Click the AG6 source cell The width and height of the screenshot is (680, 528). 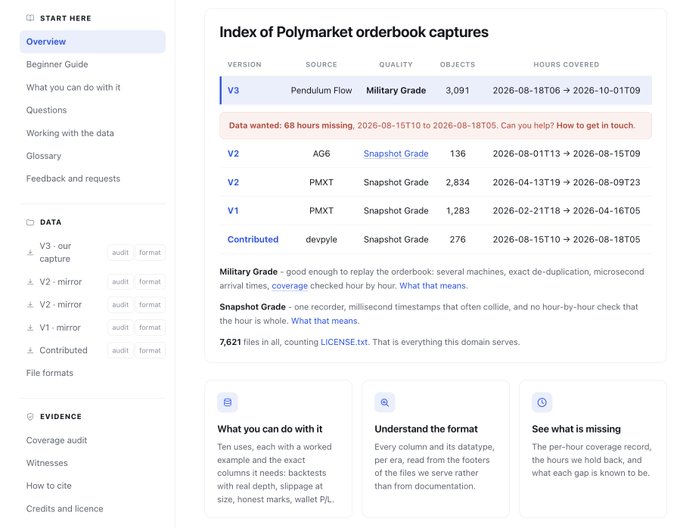[321, 153]
